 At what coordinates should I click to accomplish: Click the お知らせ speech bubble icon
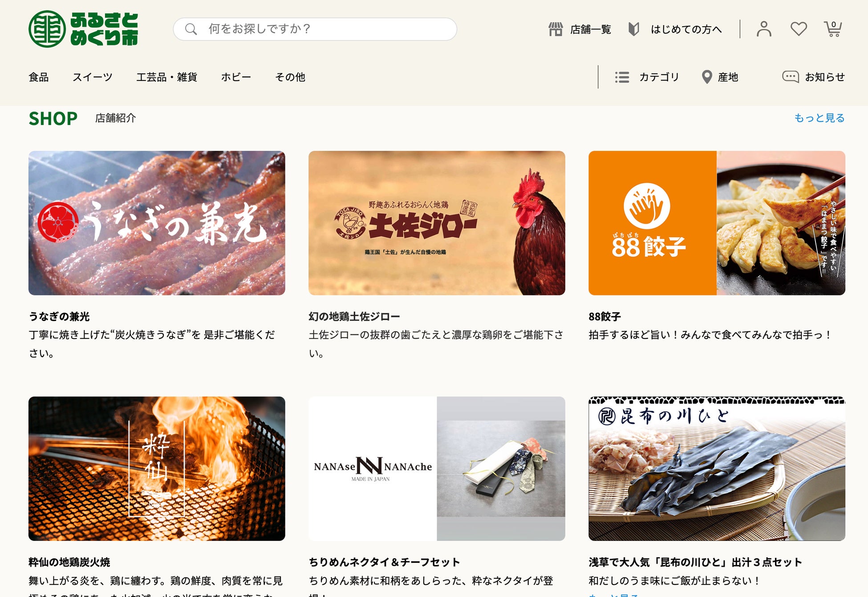point(791,77)
